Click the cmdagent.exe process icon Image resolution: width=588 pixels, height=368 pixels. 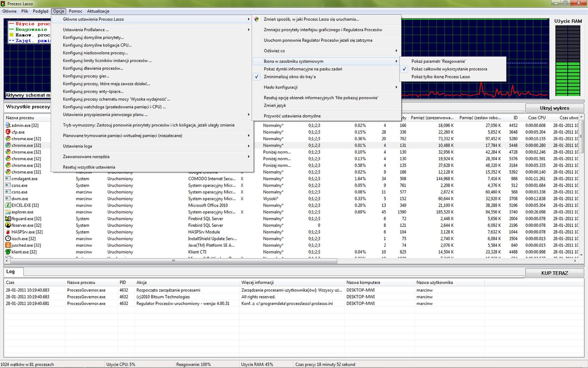pyautogui.click(x=8, y=178)
